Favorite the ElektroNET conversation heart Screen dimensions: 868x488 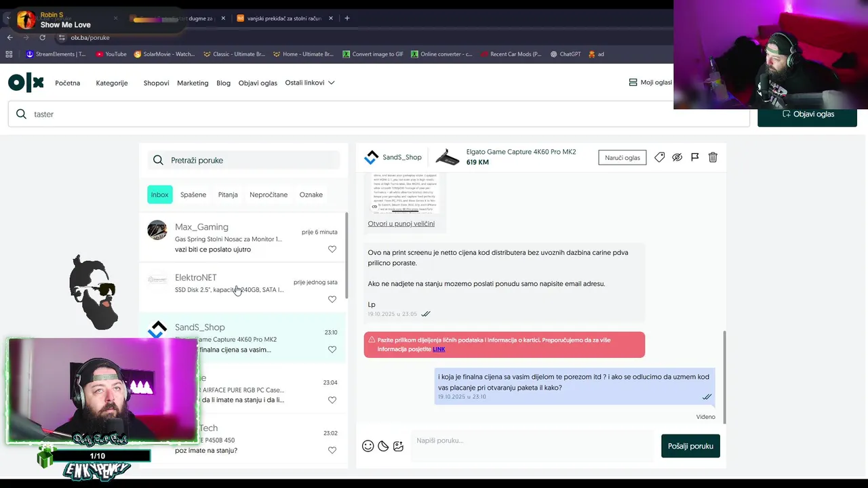[x=332, y=300]
